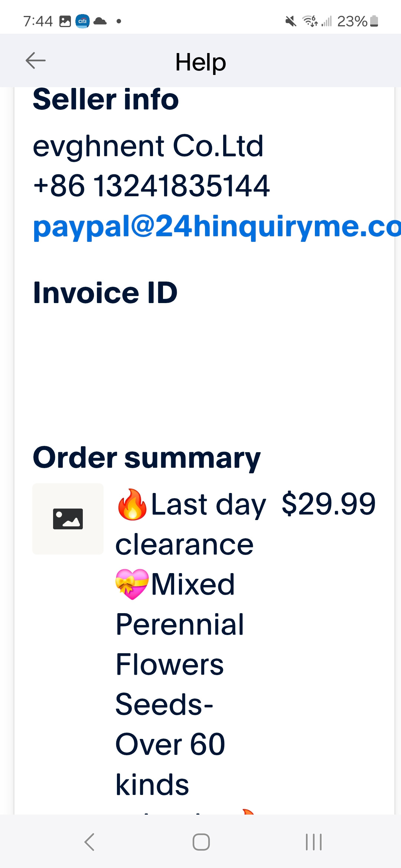The height and width of the screenshot is (868, 401).
Task: Tap the Android home navigation button
Action: (201, 842)
